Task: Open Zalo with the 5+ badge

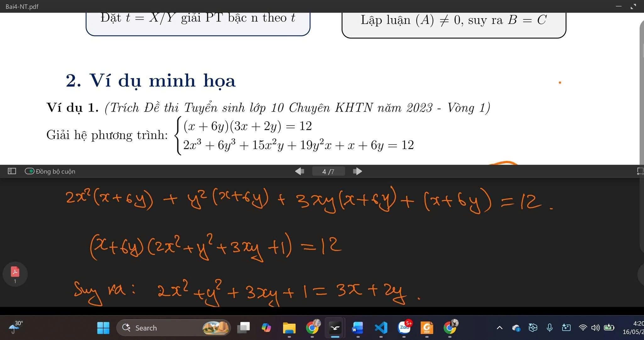Action: click(404, 327)
